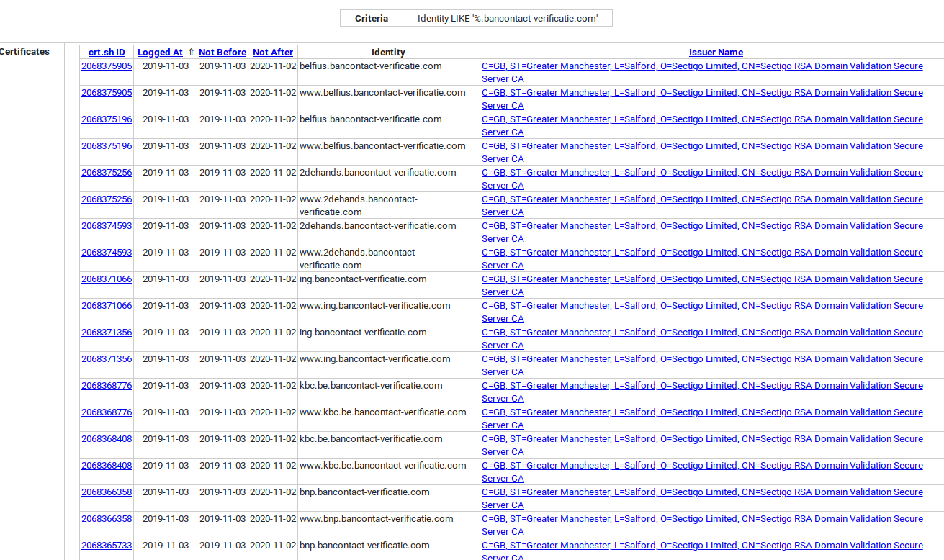Image resolution: width=944 pixels, height=560 pixels.
Task: Open certificate 2068371356 in the ing.bancontact-verificatie.com row
Action: 107,333
